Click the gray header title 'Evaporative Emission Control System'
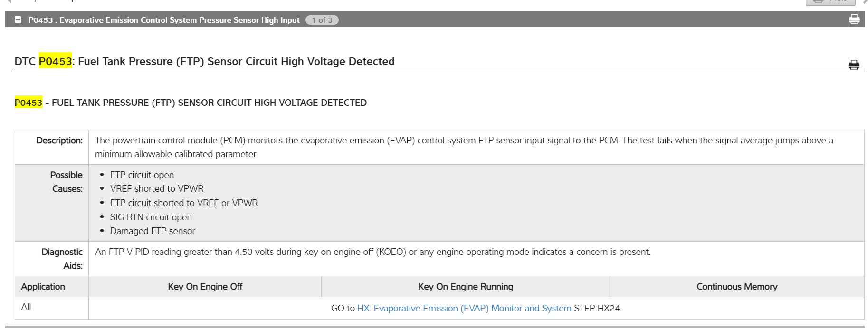868x328 pixels. tap(163, 20)
